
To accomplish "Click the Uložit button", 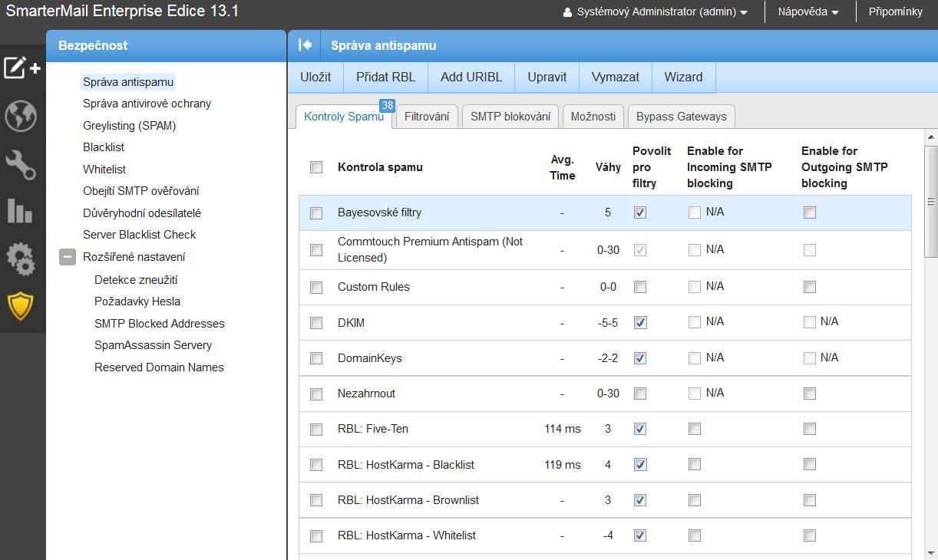I will coord(315,77).
